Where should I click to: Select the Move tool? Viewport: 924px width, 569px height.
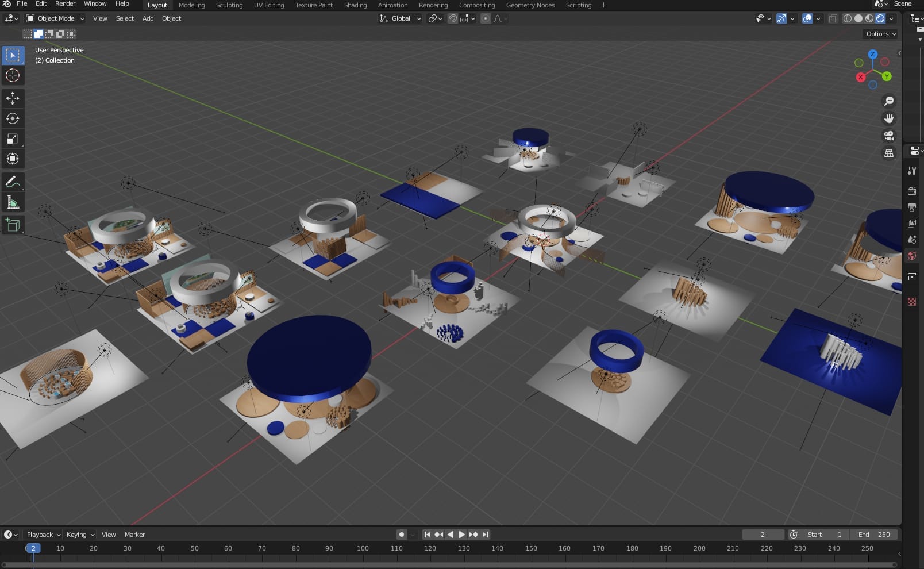13,98
